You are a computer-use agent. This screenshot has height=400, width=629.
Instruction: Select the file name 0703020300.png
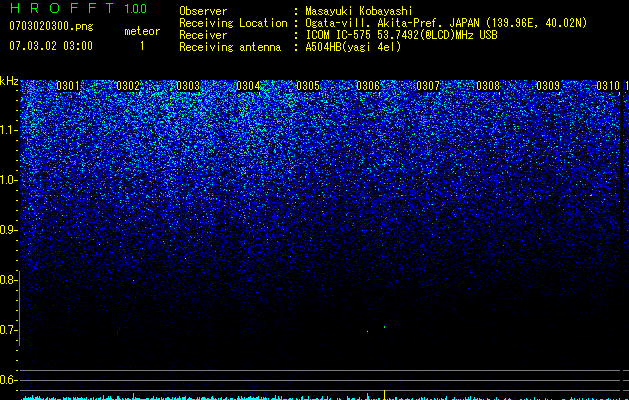[51, 26]
